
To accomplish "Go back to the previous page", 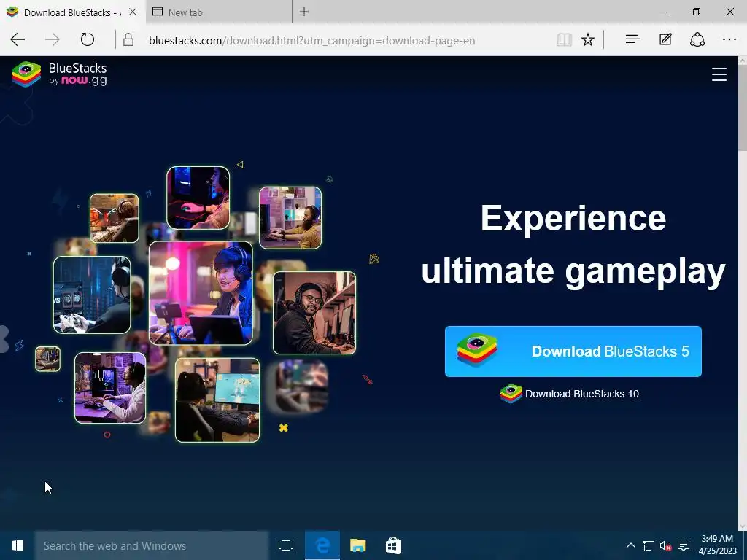I will (x=18, y=39).
